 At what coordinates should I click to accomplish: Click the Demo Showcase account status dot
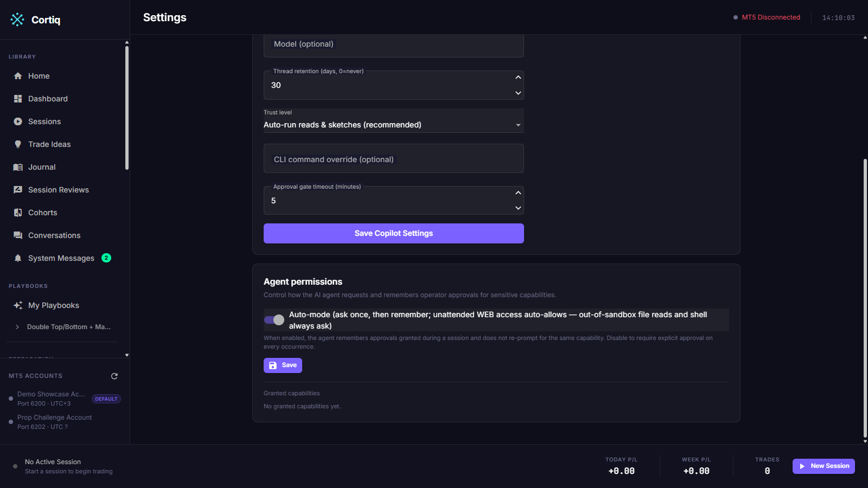(11, 399)
